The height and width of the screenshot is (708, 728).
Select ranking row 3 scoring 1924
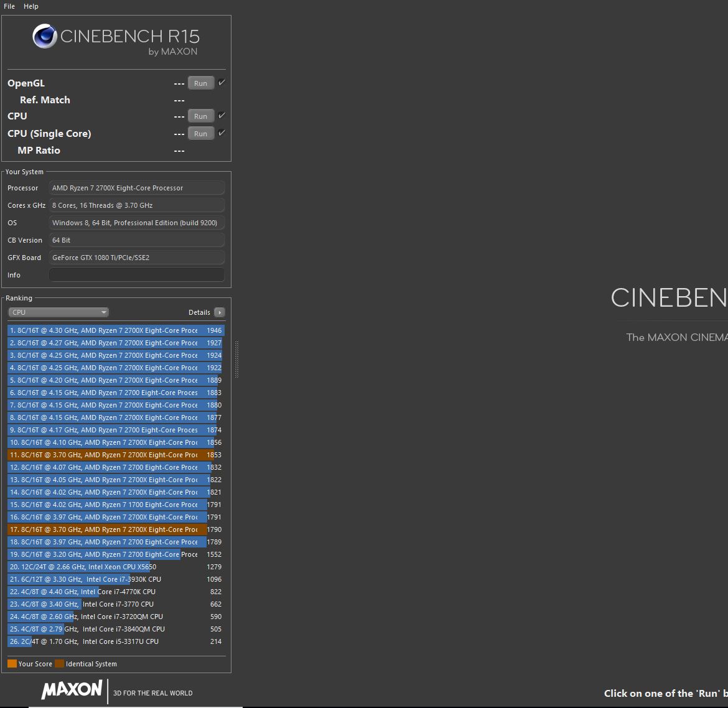coord(116,356)
